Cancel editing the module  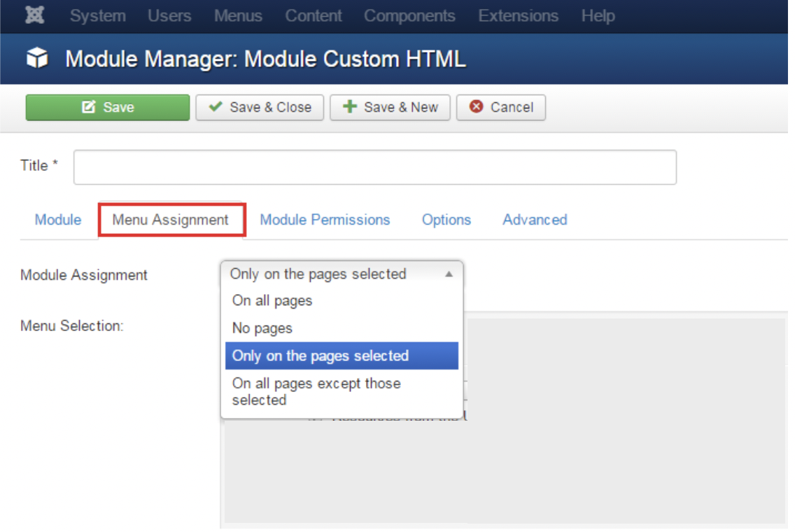(501, 107)
